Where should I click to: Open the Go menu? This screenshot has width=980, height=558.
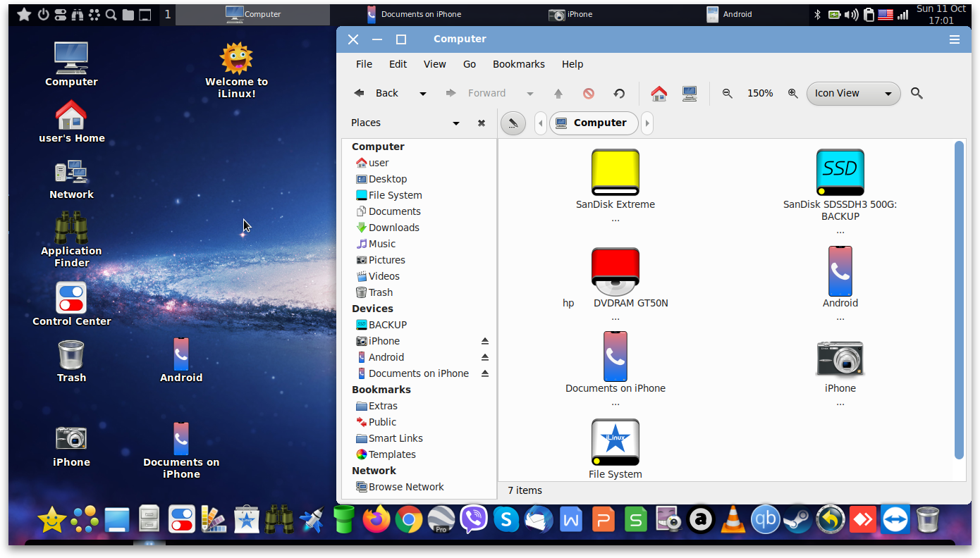click(470, 64)
